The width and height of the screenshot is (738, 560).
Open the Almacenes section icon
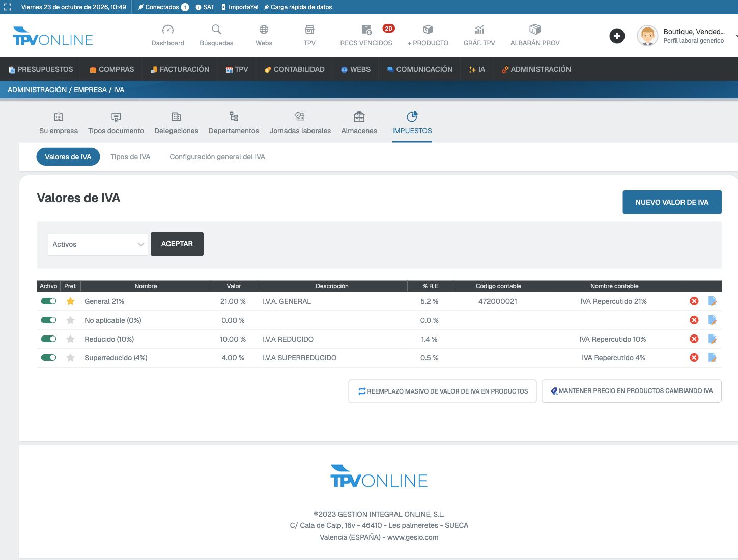tap(359, 117)
